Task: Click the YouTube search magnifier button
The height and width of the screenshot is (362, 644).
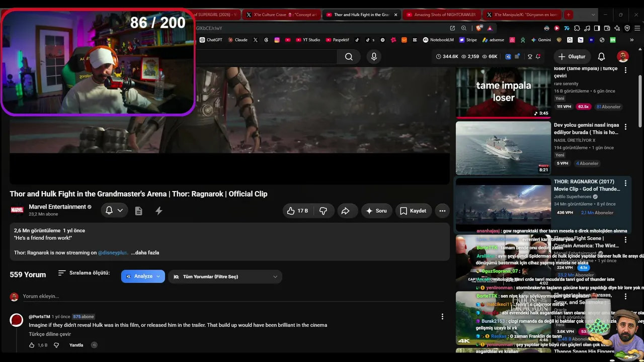Action: click(349, 57)
